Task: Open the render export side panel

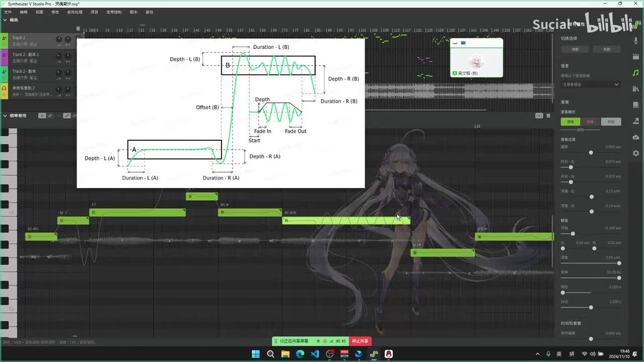Action: point(636,121)
